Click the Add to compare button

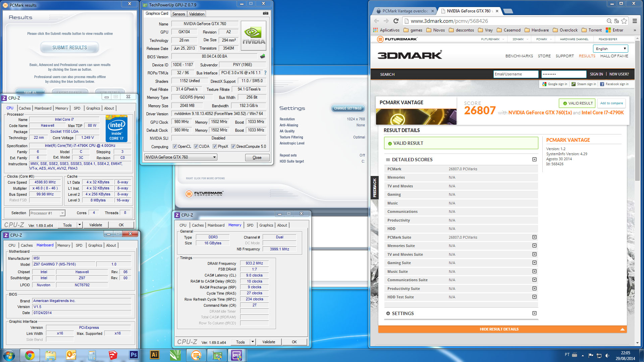click(x=611, y=103)
